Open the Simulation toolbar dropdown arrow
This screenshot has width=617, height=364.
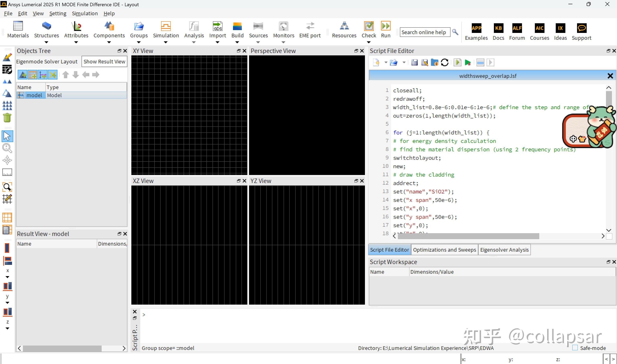tap(166, 42)
